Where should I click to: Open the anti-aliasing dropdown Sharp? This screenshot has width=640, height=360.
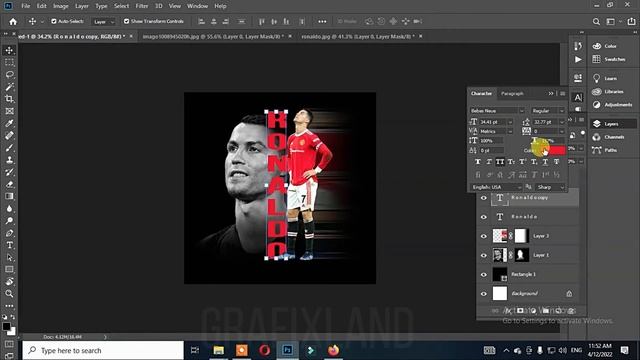(550, 187)
